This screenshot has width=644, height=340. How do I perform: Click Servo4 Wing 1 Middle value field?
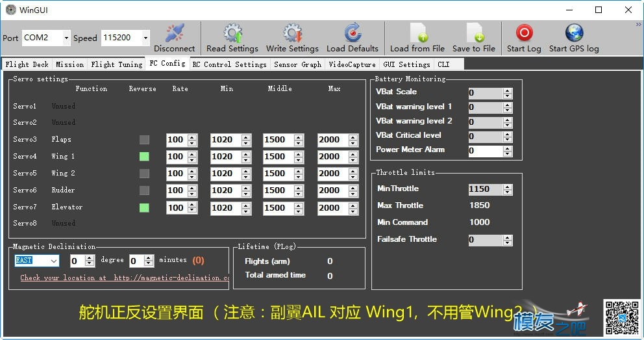tap(279, 157)
